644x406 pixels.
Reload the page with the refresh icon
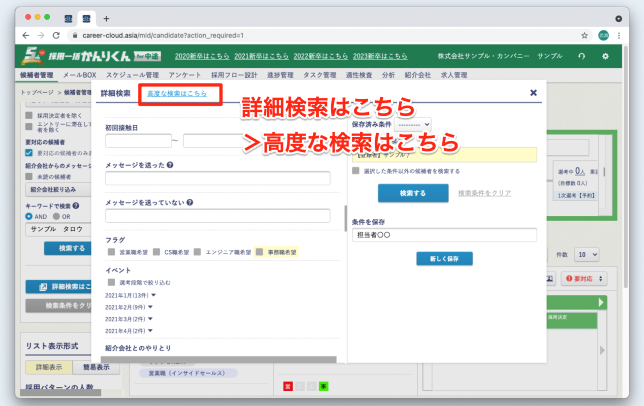coord(56,36)
